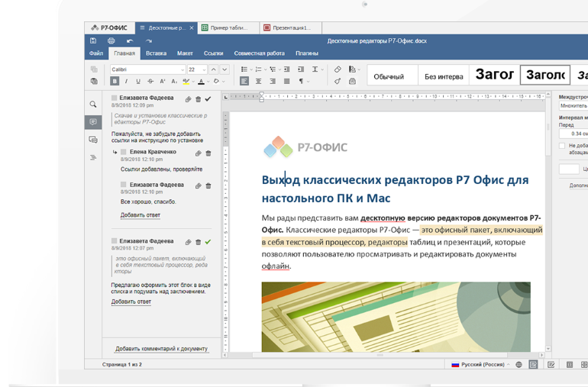This screenshot has width=588, height=387.
Task: Delete Елена Кравченко's reply
Action: pyautogui.click(x=208, y=153)
